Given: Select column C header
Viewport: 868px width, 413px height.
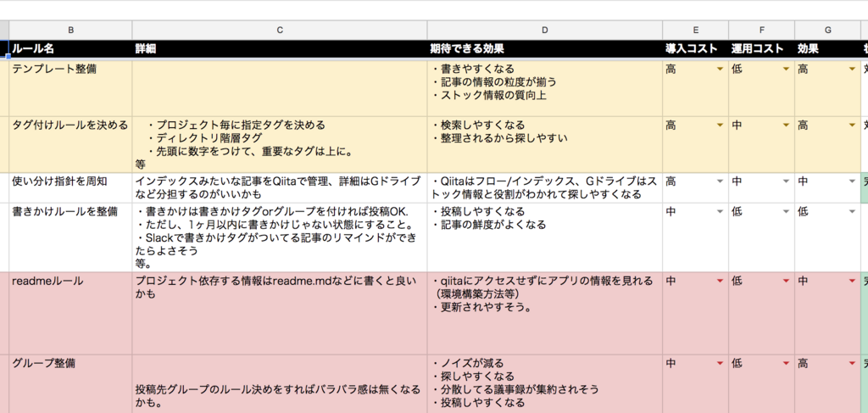Looking at the screenshot, I should [280, 30].
